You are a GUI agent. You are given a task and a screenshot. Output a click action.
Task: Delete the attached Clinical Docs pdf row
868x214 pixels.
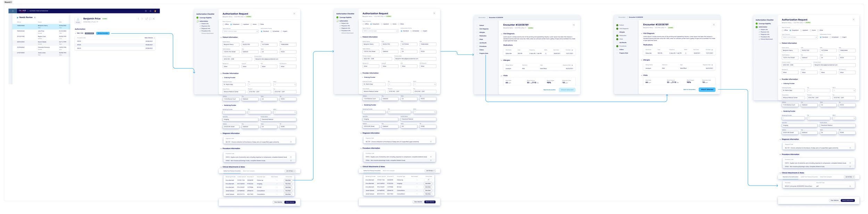click(x=850, y=186)
